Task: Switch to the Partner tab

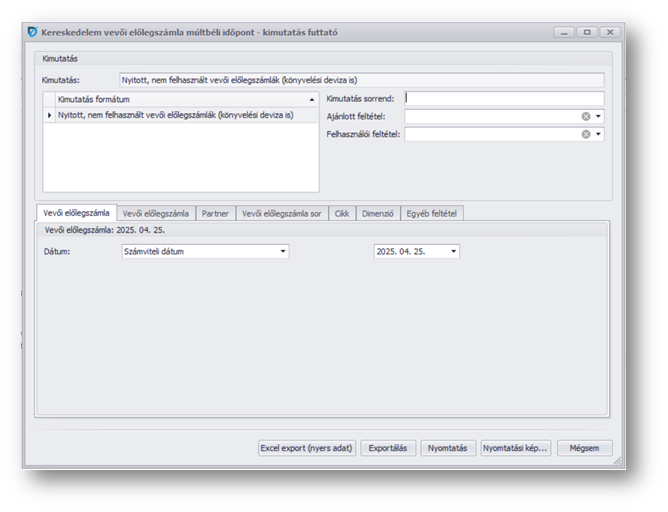Action: tap(215, 213)
